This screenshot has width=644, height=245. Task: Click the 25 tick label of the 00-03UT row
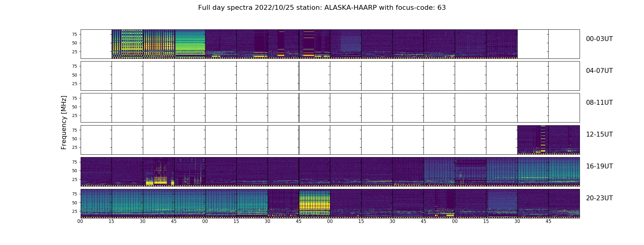pyautogui.click(x=75, y=52)
